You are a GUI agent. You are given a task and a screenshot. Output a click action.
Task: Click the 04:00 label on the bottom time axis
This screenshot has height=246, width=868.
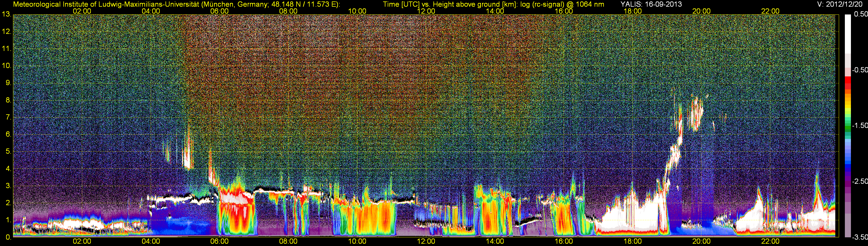[x=151, y=242]
